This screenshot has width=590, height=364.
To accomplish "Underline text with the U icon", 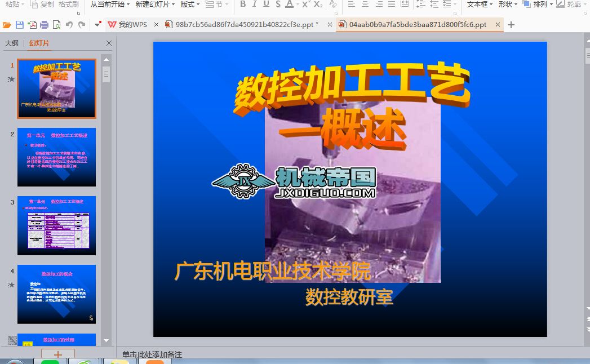I will tap(267, 4).
